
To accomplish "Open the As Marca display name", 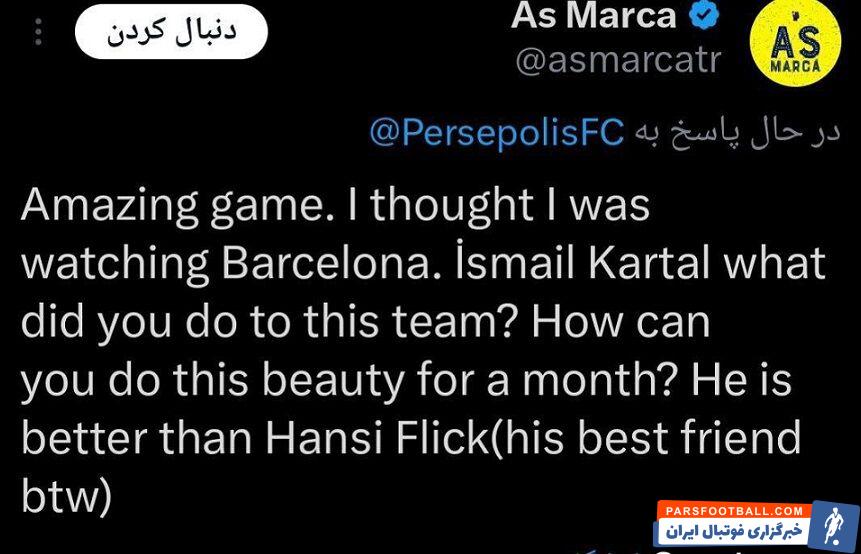I will (x=593, y=16).
